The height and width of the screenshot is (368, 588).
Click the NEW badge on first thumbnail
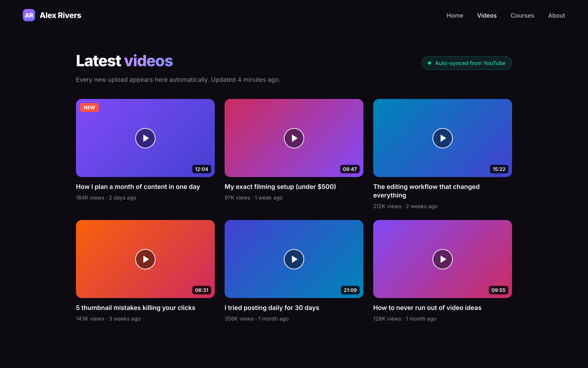[x=89, y=108]
